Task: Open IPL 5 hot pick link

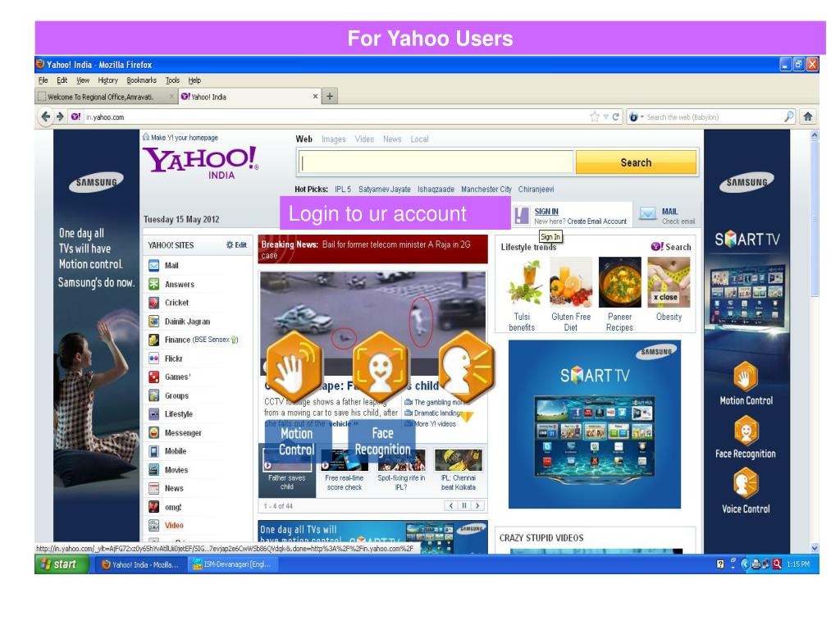Action: (x=343, y=189)
